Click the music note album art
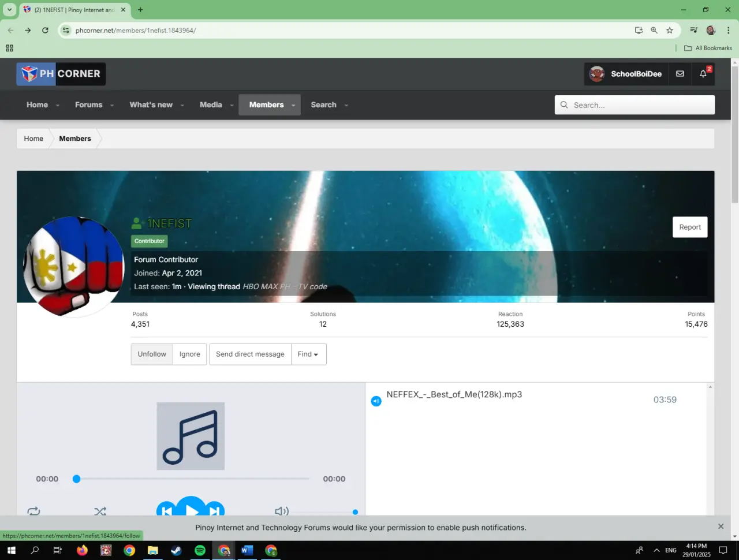This screenshot has height=560, width=739. 191,436
